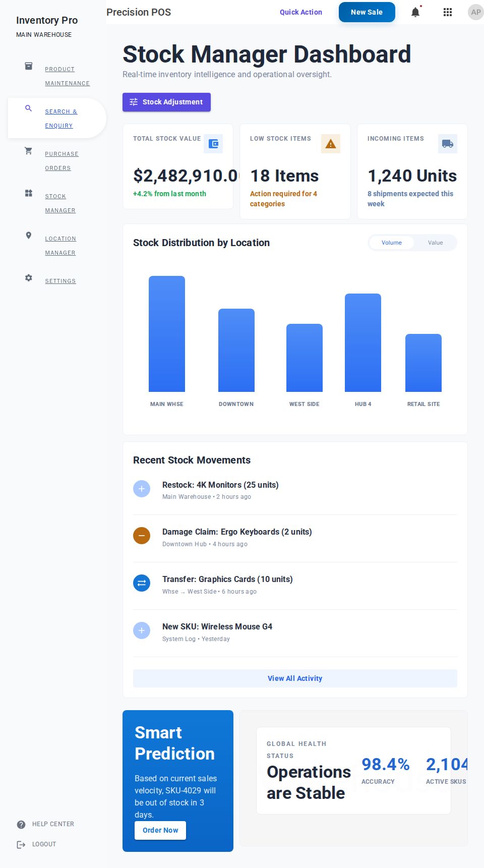Viewport: 484px width, 868px height.
Task: Click the plus icon for Wireless Mouse G4
Action: coord(142,630)
